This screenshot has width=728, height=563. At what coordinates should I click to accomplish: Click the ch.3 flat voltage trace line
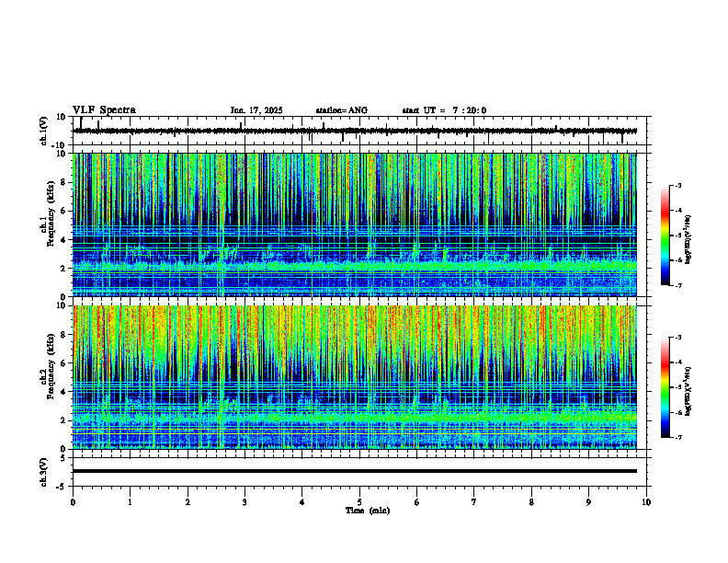click(x=355, y=471)
